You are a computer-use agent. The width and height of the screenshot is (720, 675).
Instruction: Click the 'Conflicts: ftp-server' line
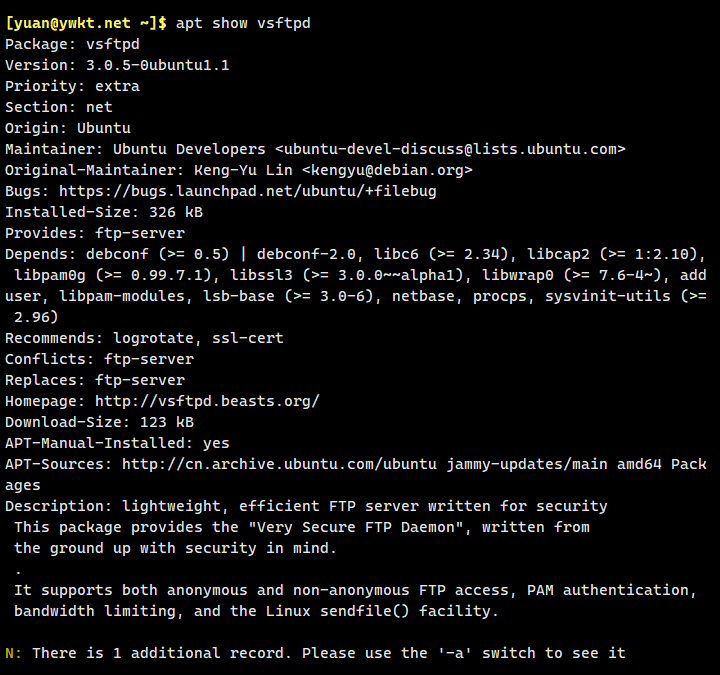99,359
